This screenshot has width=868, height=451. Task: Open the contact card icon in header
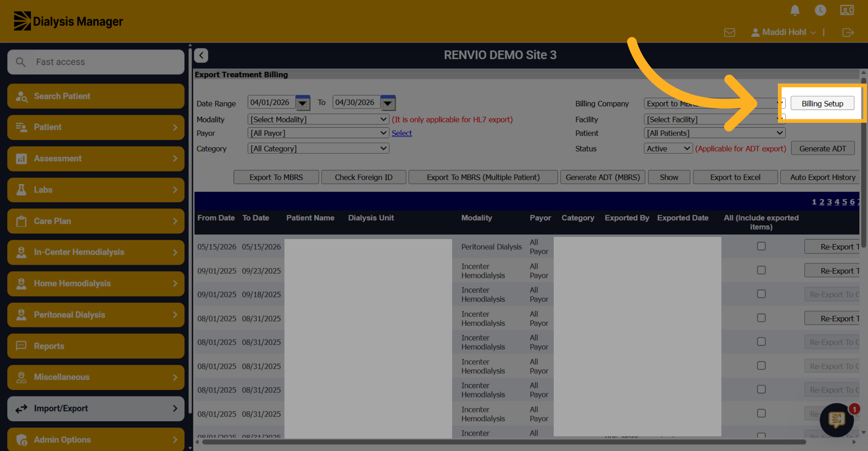(x=847, y=10)
